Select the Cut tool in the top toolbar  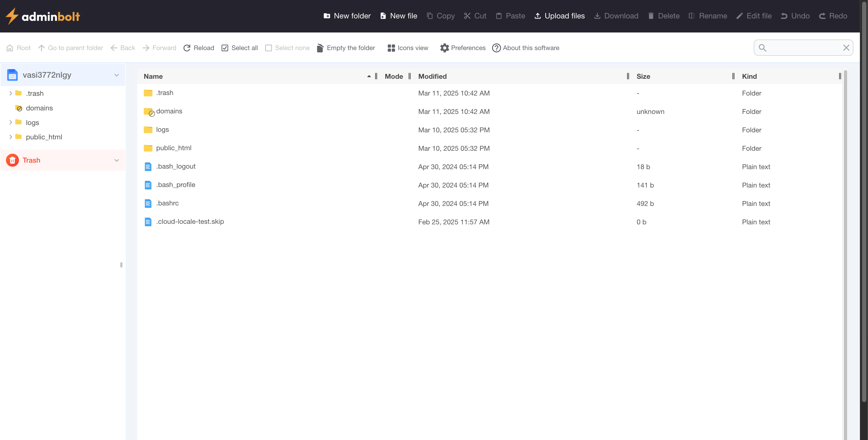click(467, 16)
